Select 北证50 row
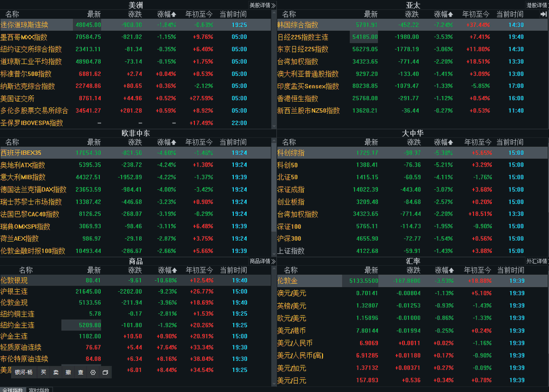The height and width of the screenshot is (392, 549). point(412,177)
